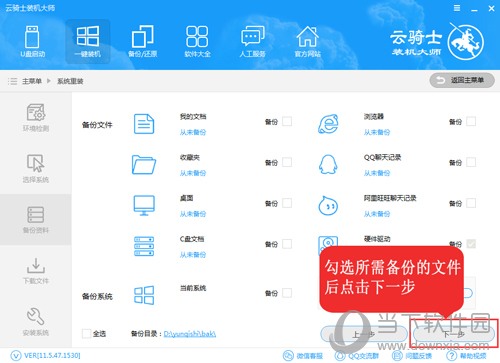Check the 阿里旺旺聊天记录 backup checkbox
This screenshot has height=363, width=500.
[471, 203]
